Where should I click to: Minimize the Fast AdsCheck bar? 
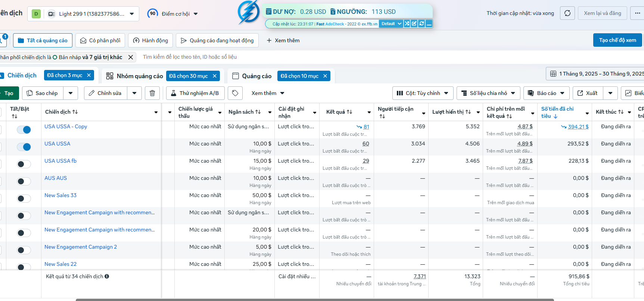[429, 24]
